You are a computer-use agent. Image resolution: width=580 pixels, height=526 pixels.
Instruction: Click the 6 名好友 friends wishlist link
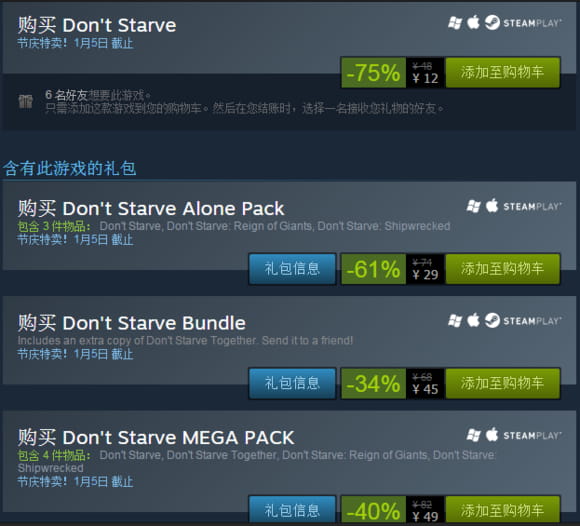click(66, 95)
